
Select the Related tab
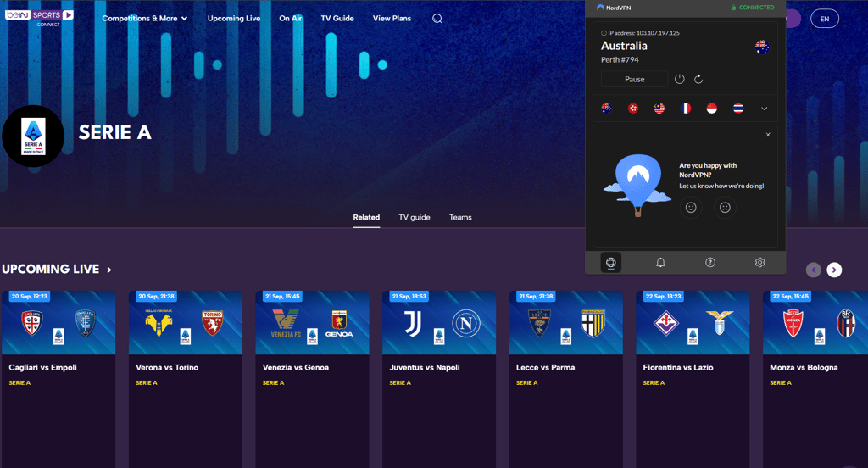[366, 217]
